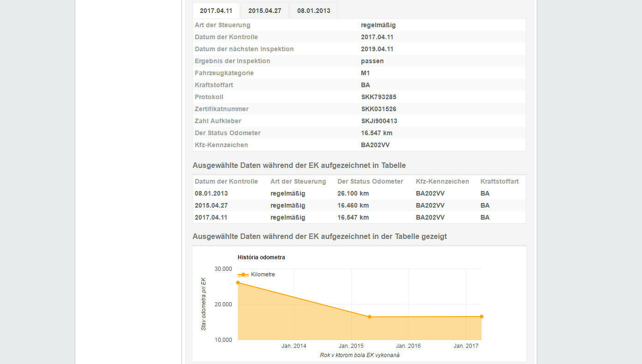Click the Jan. 2015 data point on the chart
Image resolution: width=642 pixels, height=364 pixels.
pos(369,316)
